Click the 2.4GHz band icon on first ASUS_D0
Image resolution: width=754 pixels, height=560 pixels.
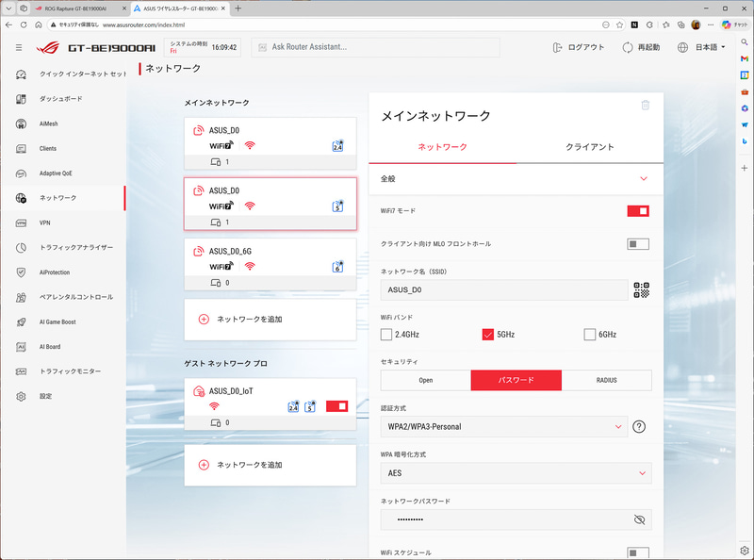coord(337,146)
